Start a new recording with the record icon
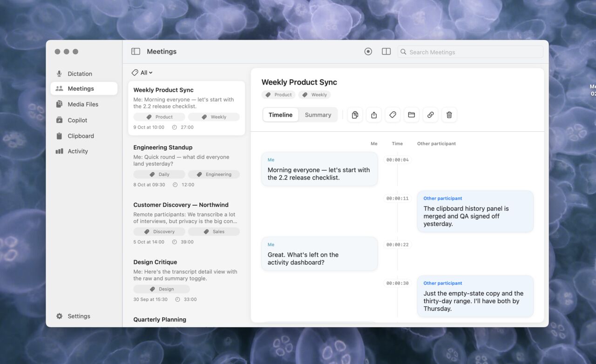The height and width of the screenshot is (364, 596). click(368, 52)
